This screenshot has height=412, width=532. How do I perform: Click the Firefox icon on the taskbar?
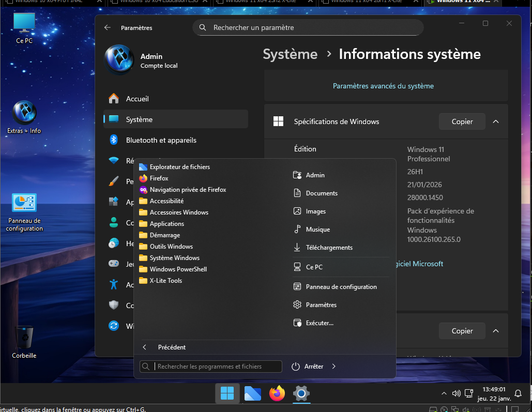277,394
